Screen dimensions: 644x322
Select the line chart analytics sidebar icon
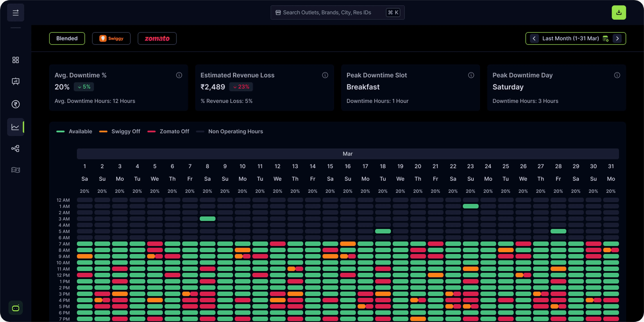[16, 127]
